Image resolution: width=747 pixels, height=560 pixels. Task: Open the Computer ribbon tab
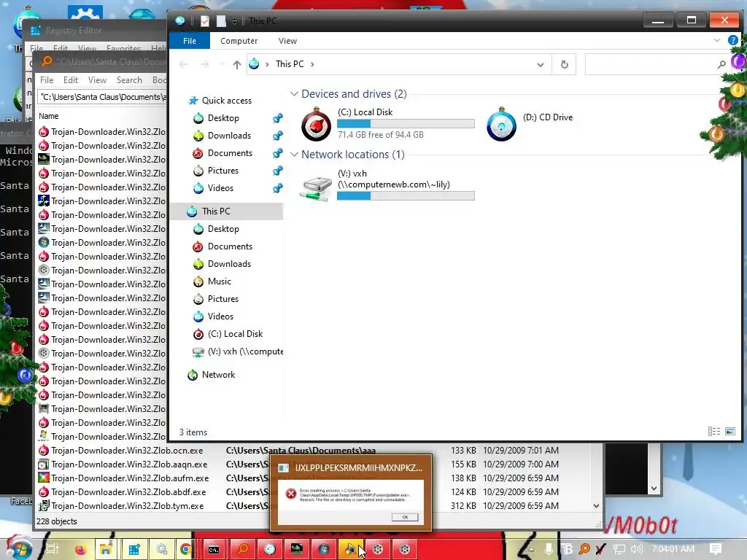coord(239,41)
